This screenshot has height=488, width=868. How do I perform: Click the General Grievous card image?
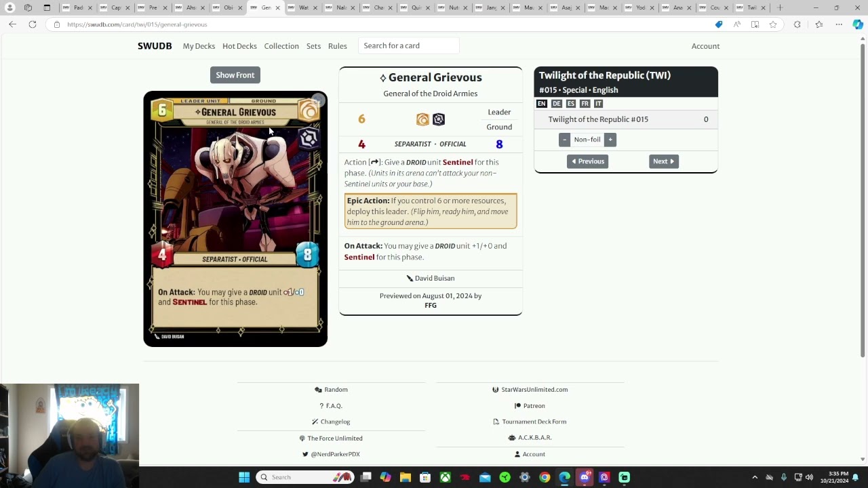tap(235, 219)
